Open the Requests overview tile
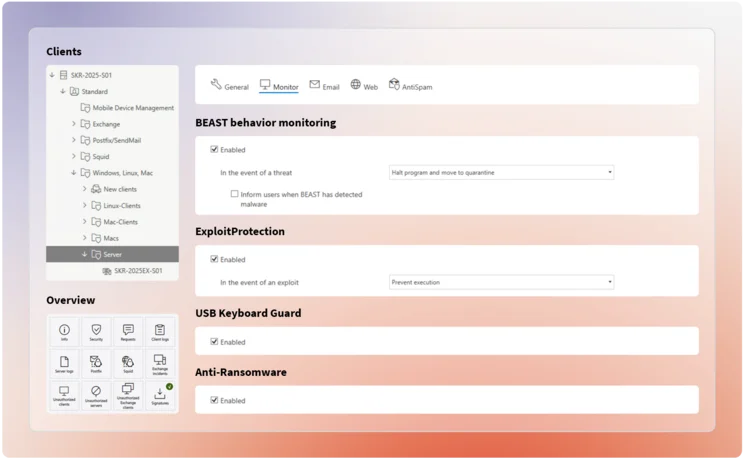 [x=128, y=332]
